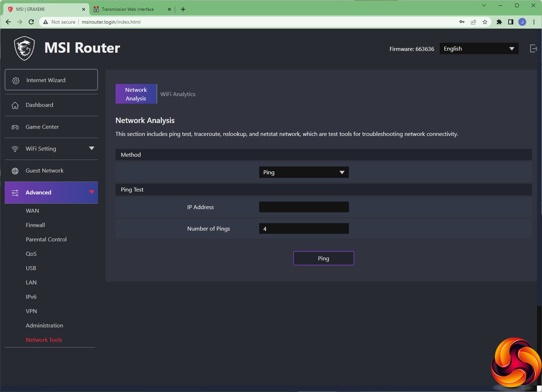Click the Number of Pings field

tap(304, 228)
